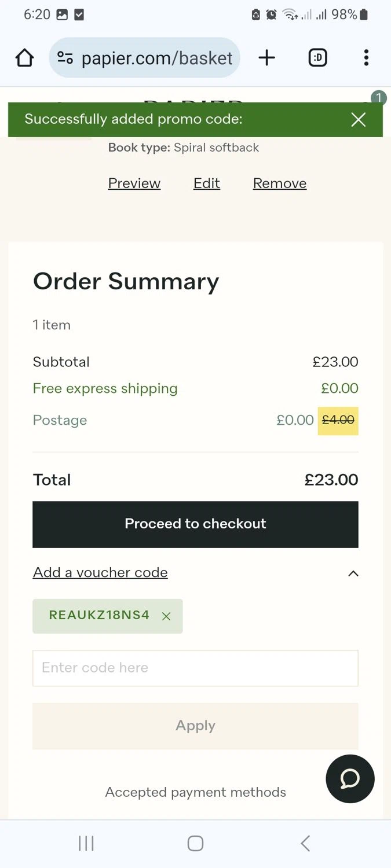Remove the REAUKZ18NS4 voucher code

166,616
